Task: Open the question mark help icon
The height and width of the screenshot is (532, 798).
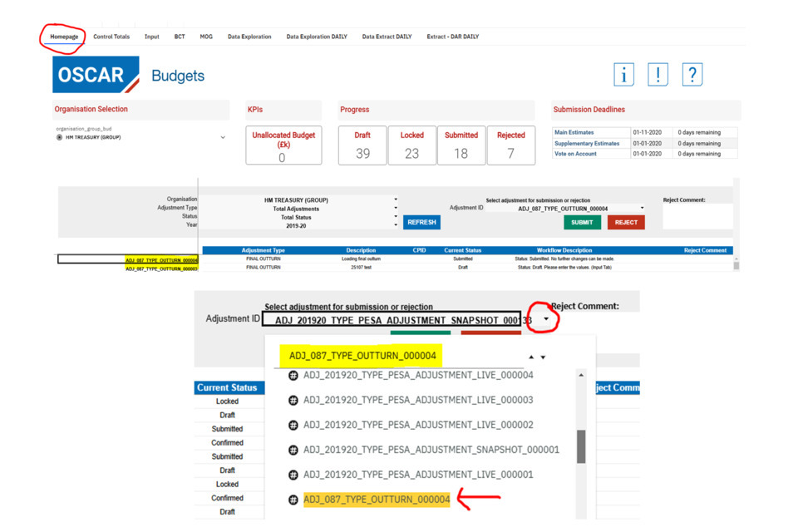Action: tap(692, 75)
